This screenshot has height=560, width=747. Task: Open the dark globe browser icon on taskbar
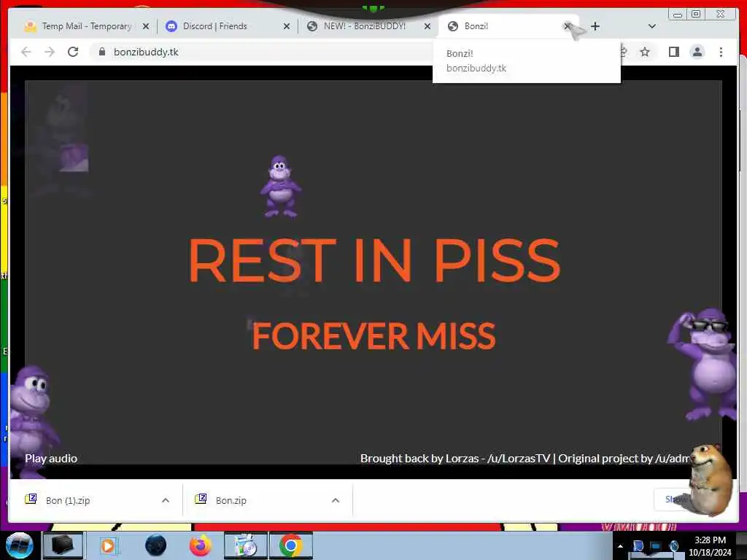tap(156, 545)
